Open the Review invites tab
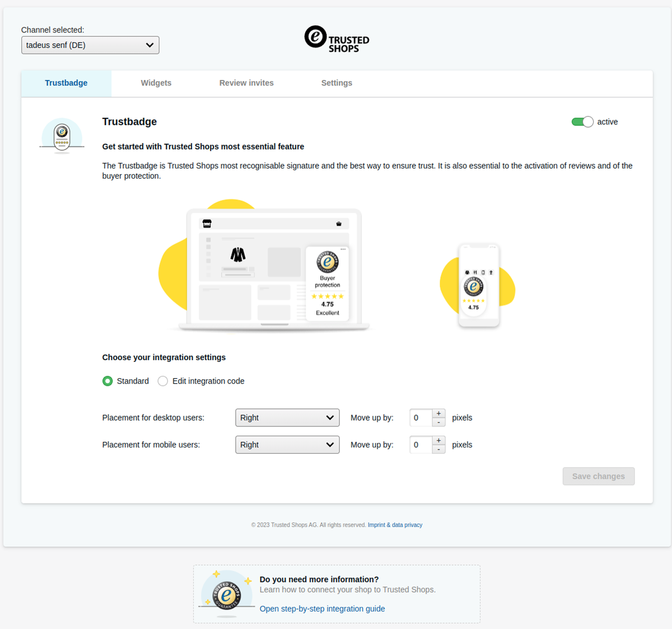This screenshot has height=629, width=672. [x=246, y=83]
